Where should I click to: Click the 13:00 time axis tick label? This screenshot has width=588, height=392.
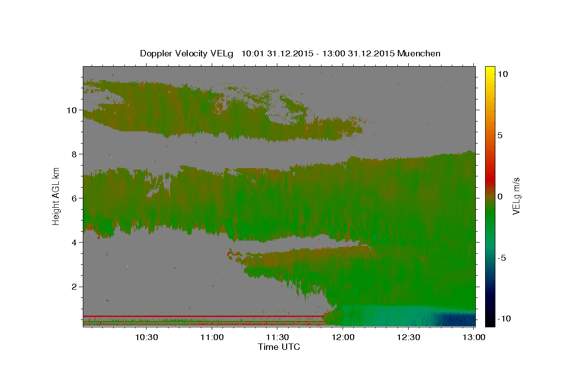click(474, 337)
